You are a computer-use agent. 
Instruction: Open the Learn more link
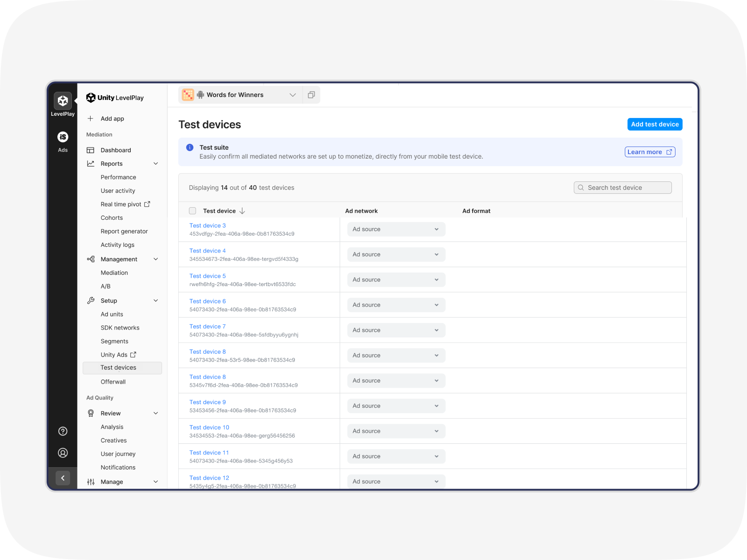pyautogui.click(x=649, y=152)
